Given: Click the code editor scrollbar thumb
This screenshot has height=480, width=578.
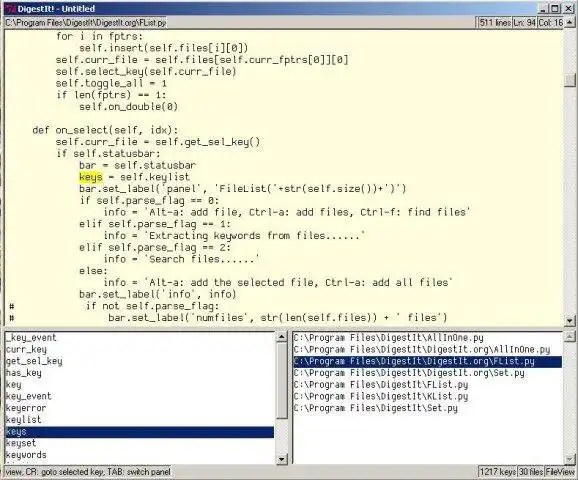Looking at the screenshot, I should (x=570, y=80).
